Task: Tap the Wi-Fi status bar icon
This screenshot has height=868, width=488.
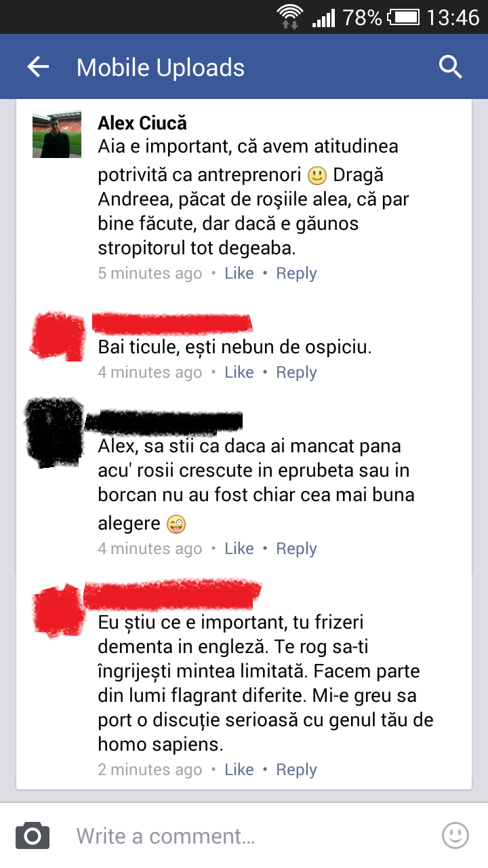Action: point(290,16)
